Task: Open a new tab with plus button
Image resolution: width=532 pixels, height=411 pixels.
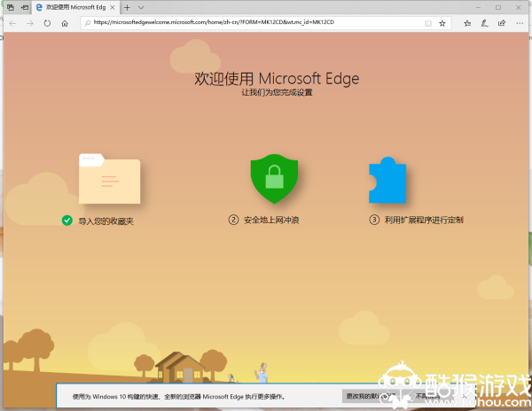Action: (x=127, y=7)
